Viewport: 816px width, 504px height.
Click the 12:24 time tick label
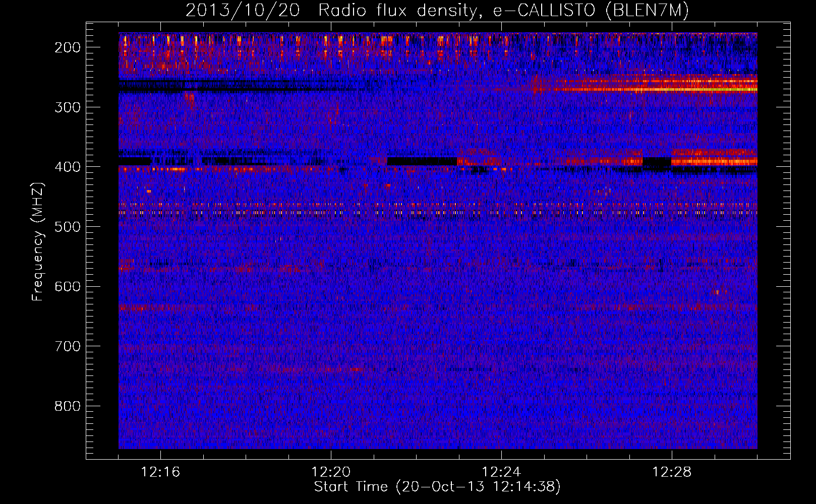[x=501, y=472]
